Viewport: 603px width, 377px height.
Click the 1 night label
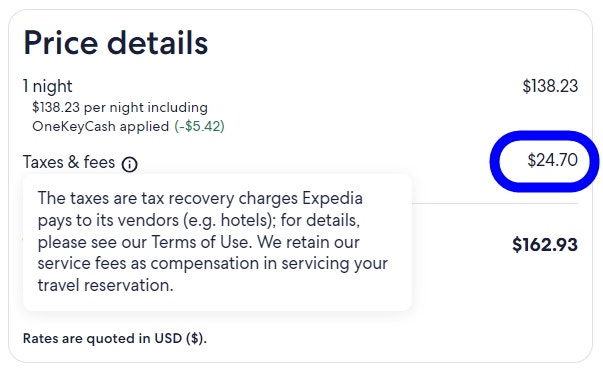tap(48, 86)
